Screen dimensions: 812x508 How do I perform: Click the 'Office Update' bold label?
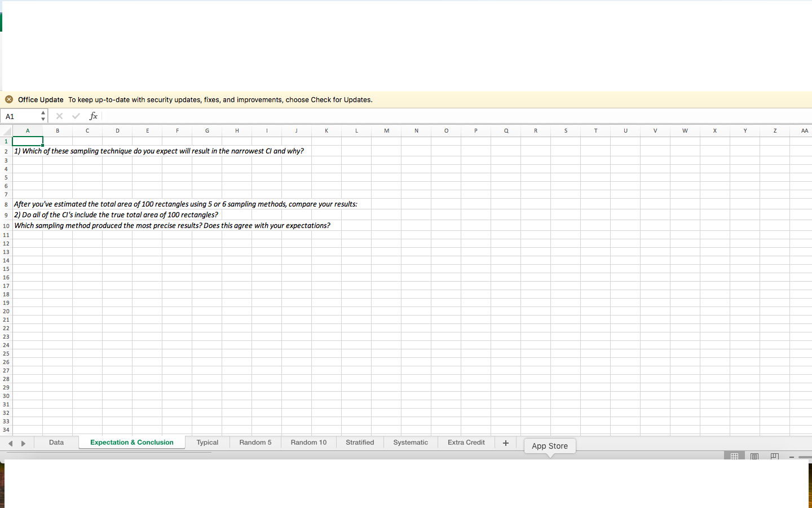41,100
